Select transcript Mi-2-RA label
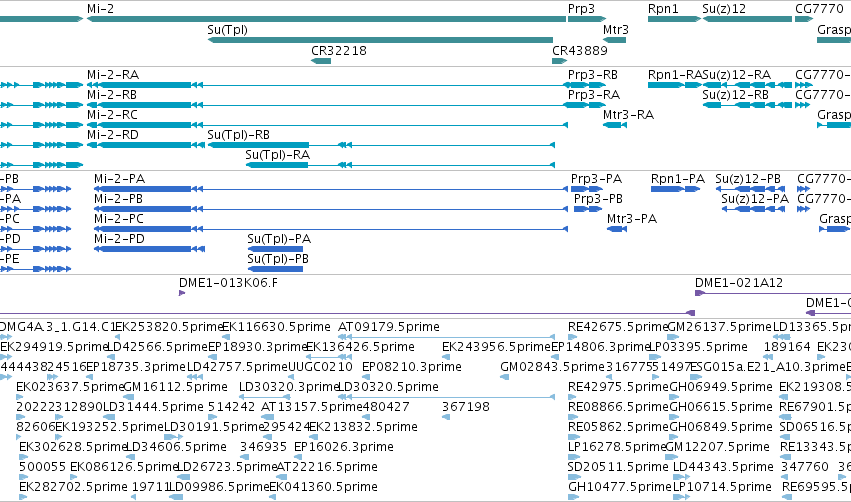 (x=113, y=75)
